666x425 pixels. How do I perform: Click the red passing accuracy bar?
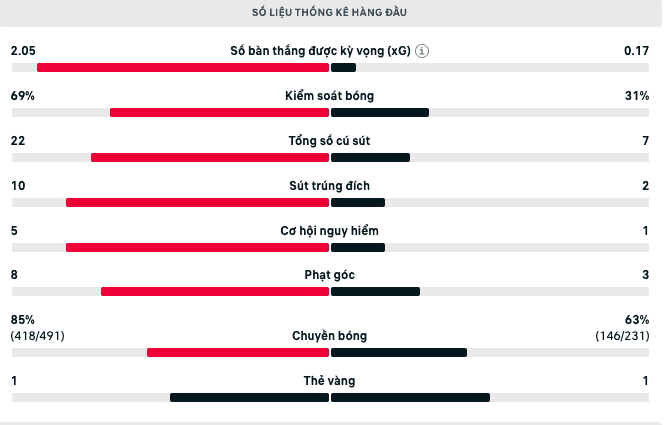coord(238,353)
